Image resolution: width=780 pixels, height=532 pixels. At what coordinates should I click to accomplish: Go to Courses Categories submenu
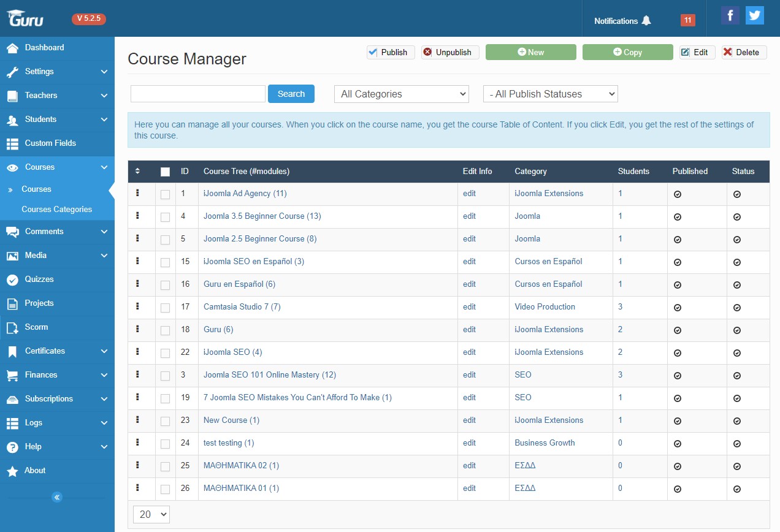56,209
